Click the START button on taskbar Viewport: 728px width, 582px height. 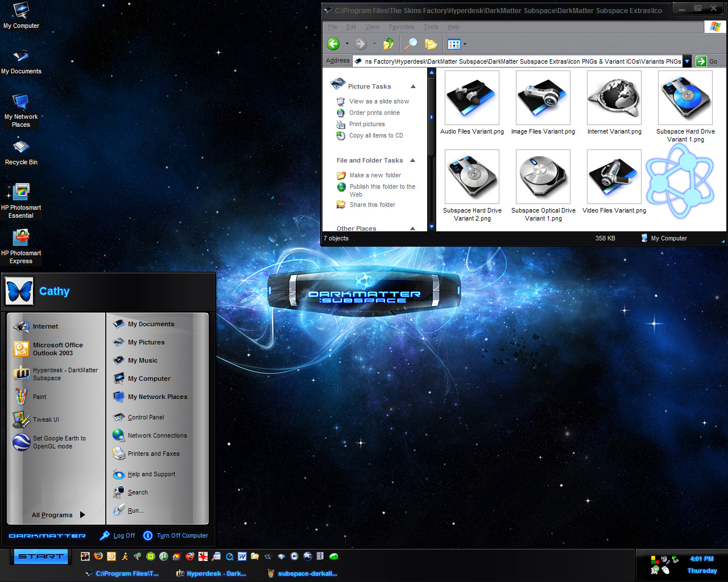pyautogui.click(x=41, y=556)
